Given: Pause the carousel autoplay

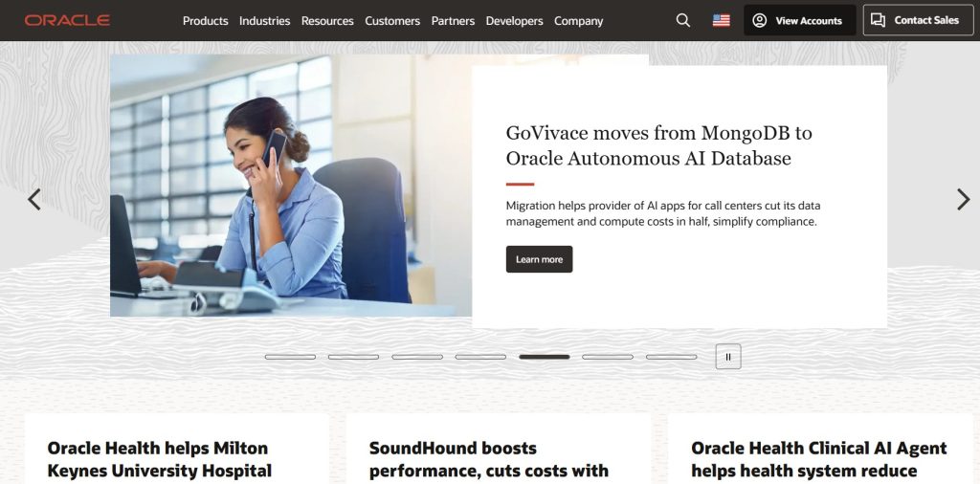Looking at the screenshot, I should pyautogui.click(x=727, y=357).
